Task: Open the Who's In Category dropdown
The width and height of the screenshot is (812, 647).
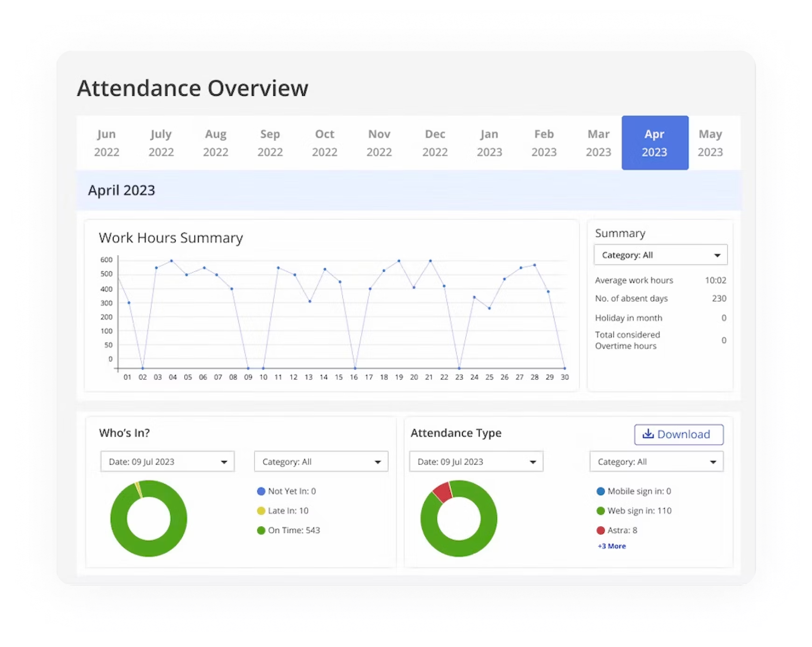Action: click(x=321, y=462)
